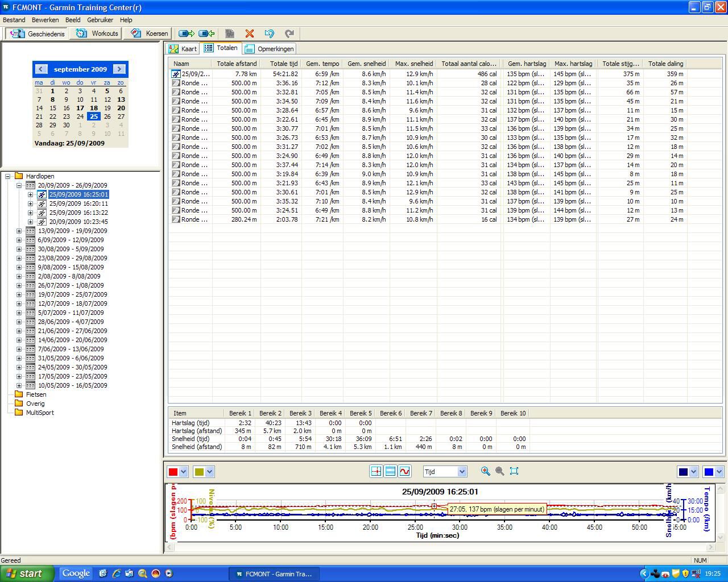Expand week 13/09/2009 - 19/09/2009
Screen dimensions: 728x582
click(19, 231)
